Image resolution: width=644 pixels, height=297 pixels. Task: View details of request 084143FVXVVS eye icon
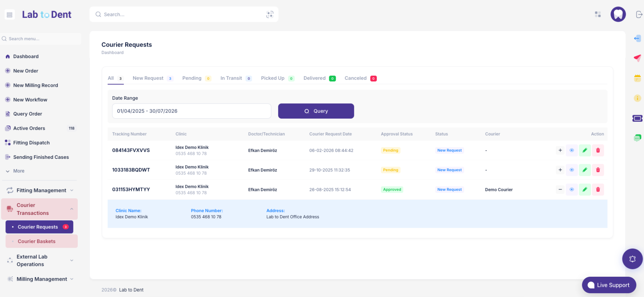[572, 150]
